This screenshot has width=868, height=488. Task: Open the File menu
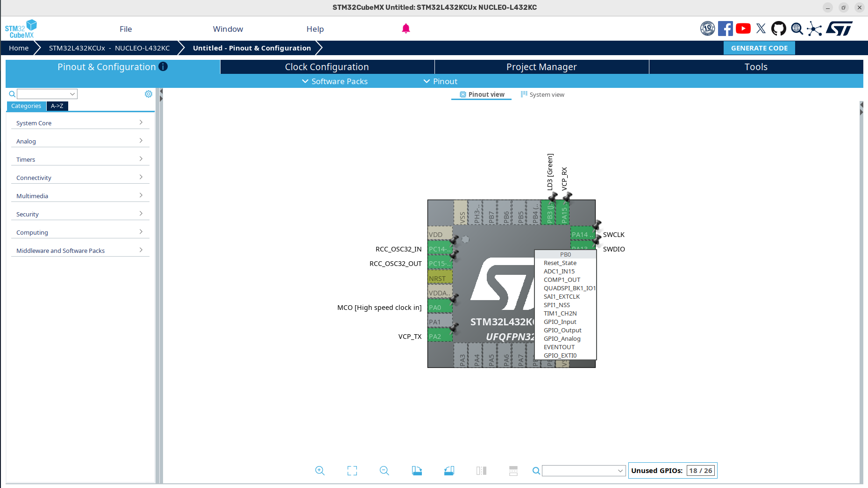(x=126, y=29)
